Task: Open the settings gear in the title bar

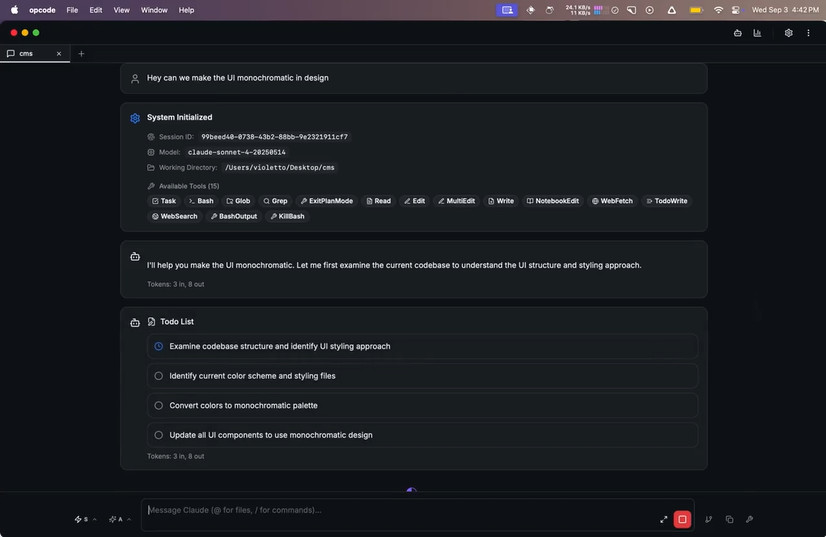Action: (x=789, y=33)
